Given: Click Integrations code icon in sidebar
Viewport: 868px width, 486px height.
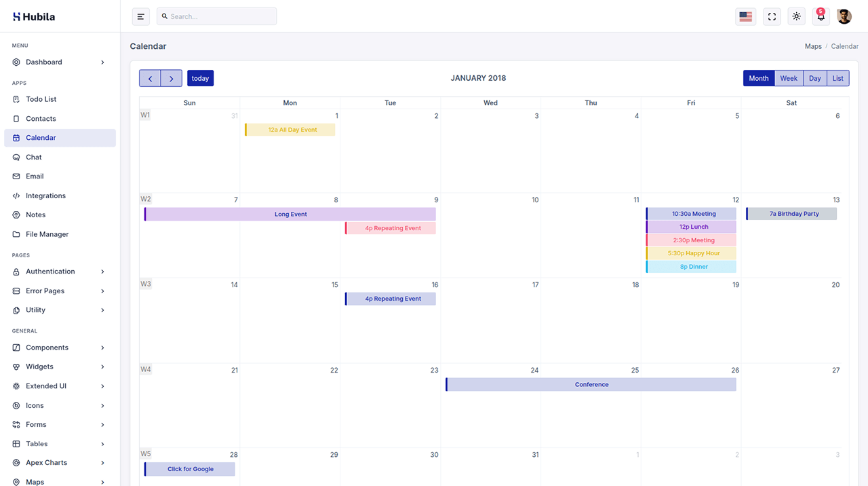Looking at the screenshot, I should (16, 195).
